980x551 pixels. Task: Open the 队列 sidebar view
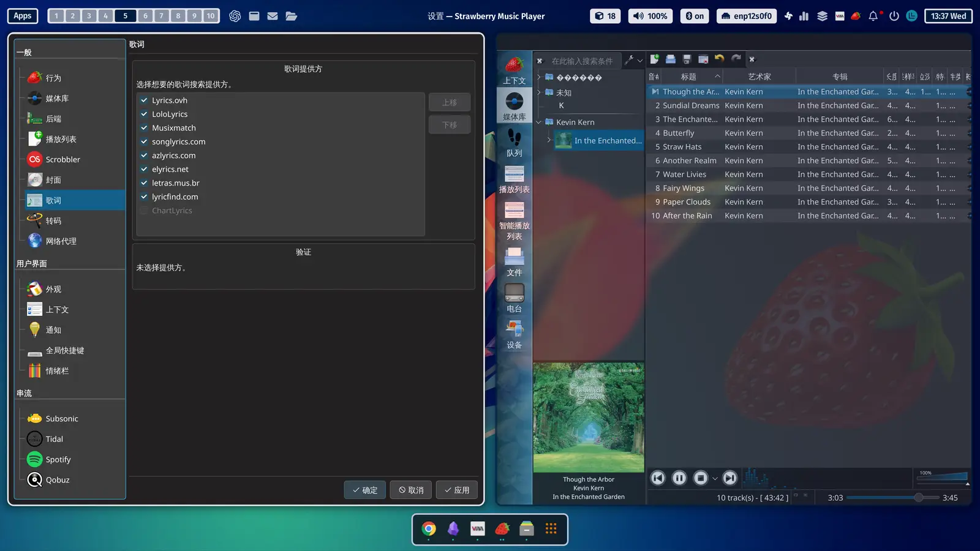[x=514, y=143]
